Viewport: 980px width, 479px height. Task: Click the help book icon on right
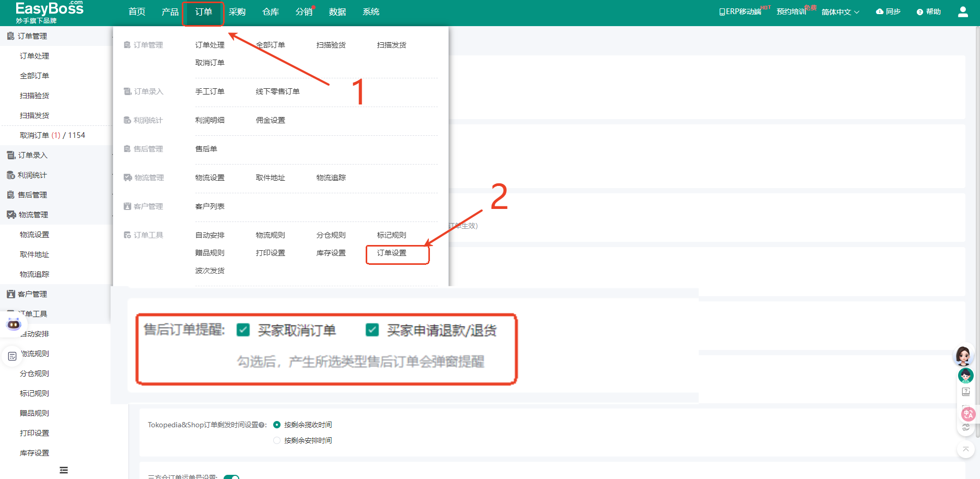[966, 392]
